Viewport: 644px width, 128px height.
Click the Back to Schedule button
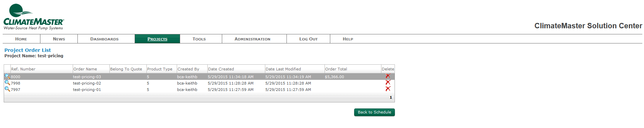(x=374, y=112)
